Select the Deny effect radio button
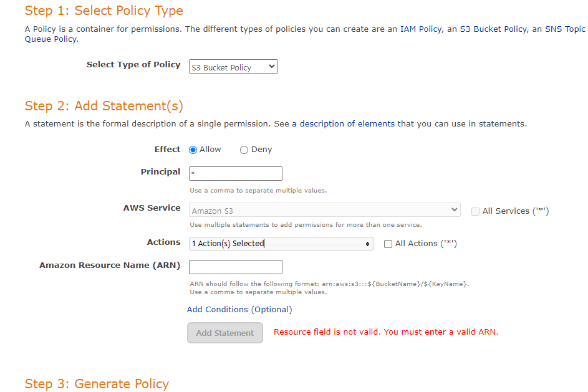The width and height of the screenshot is (588, 392). point(244,150)
